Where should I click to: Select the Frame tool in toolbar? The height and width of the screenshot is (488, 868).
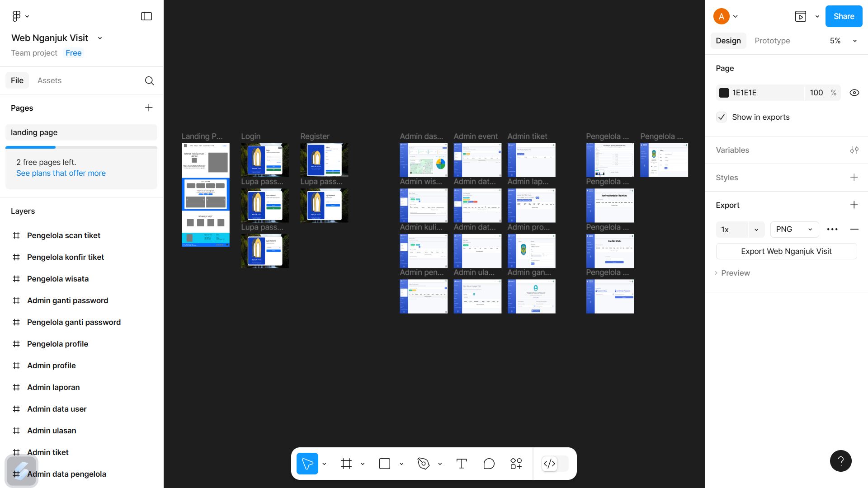[x=346, y=464]
